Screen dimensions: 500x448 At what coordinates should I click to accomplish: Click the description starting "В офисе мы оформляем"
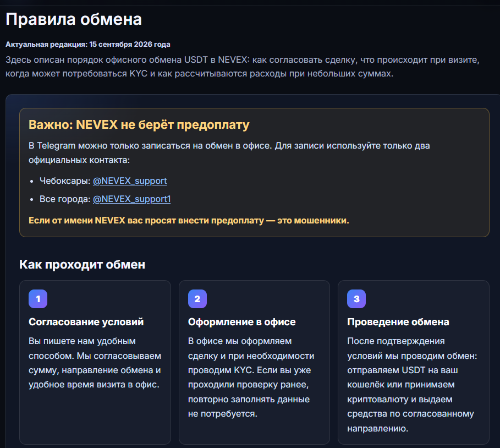point(251,378)
